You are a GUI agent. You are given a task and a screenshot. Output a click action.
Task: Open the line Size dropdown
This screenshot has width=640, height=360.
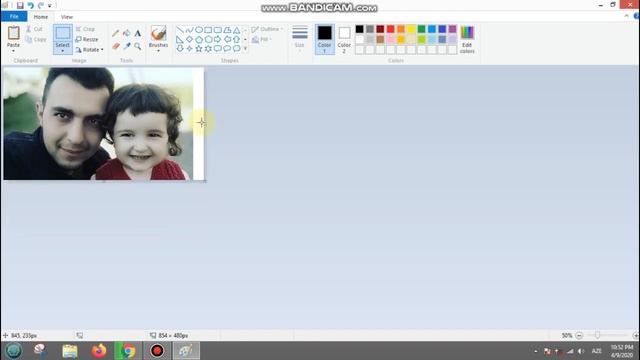coord(300,39)
